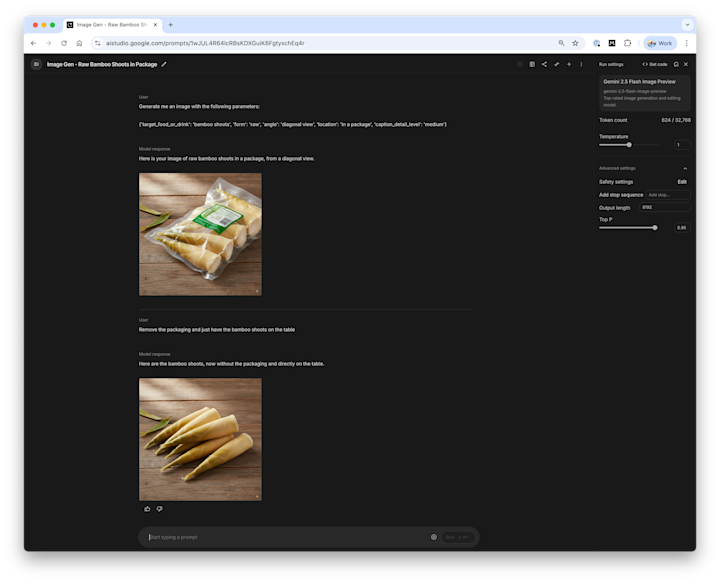The height and width of the screenshot is (583, 720).
Task: Give thumbs up to the model response
Action: point(147,509)
